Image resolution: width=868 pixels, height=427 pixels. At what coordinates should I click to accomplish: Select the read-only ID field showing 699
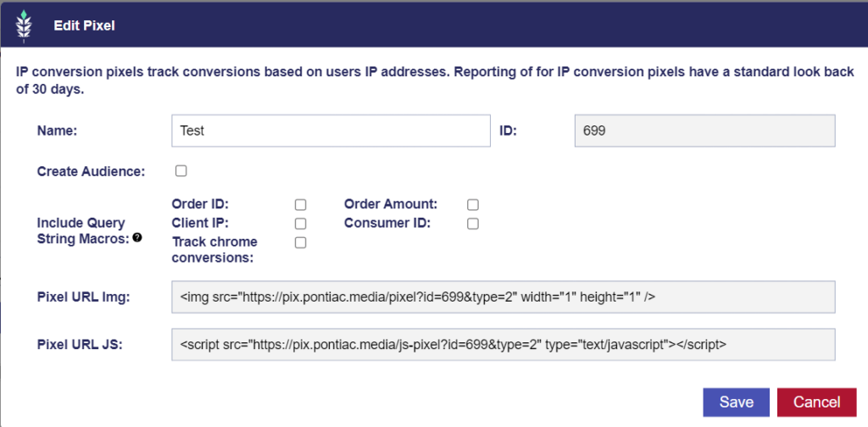click(x=704, y=130)
